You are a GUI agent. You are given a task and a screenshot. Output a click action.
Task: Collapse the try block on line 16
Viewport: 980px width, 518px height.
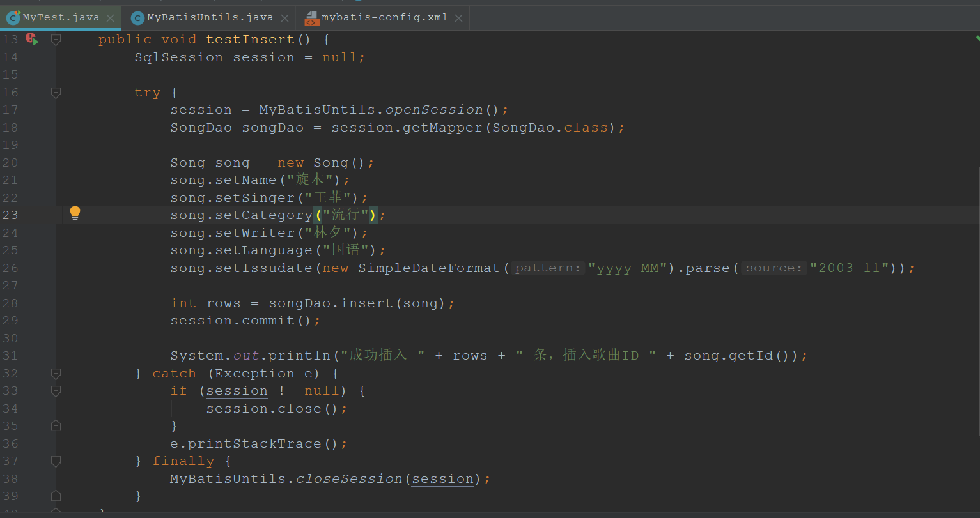pos(56,93)
